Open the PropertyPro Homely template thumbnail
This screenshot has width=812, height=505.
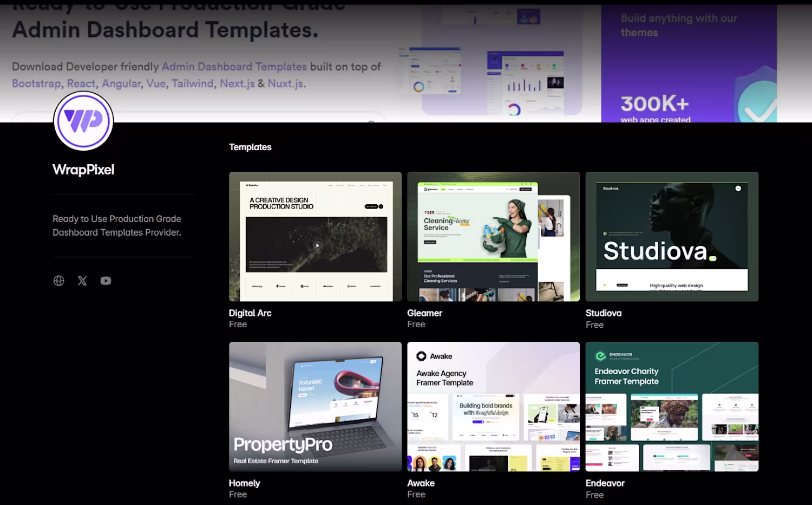click(315, 406)
